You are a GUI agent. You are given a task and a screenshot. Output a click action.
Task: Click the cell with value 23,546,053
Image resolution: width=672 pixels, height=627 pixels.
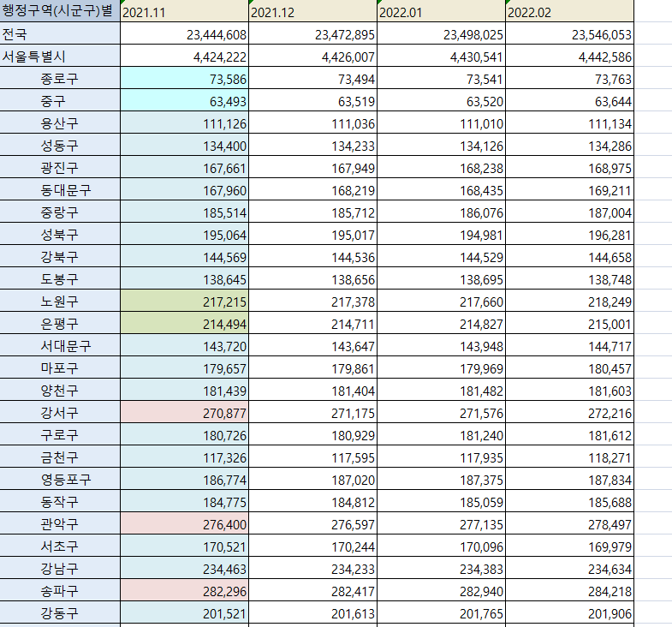[570, 33]
